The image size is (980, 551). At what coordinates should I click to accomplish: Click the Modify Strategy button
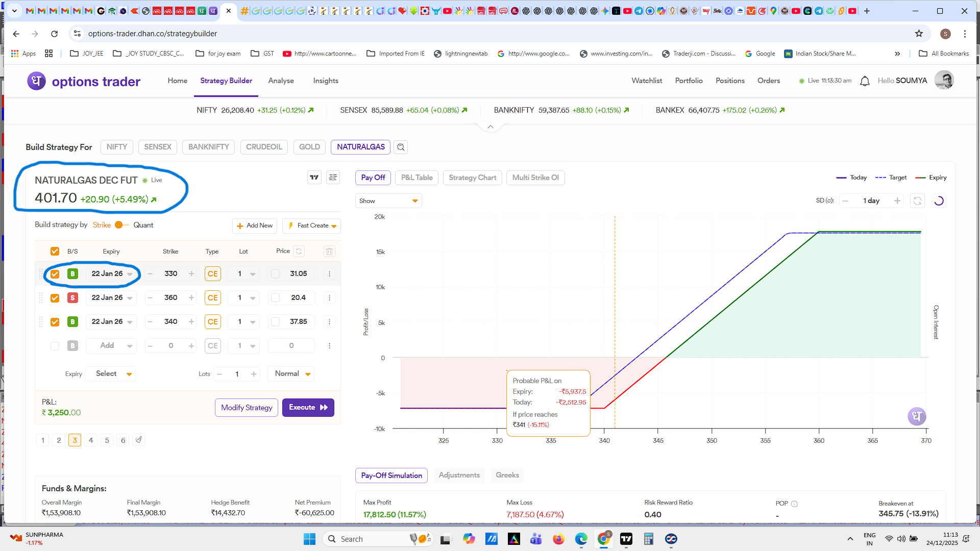pyautogui.click(x=247, y=408)
